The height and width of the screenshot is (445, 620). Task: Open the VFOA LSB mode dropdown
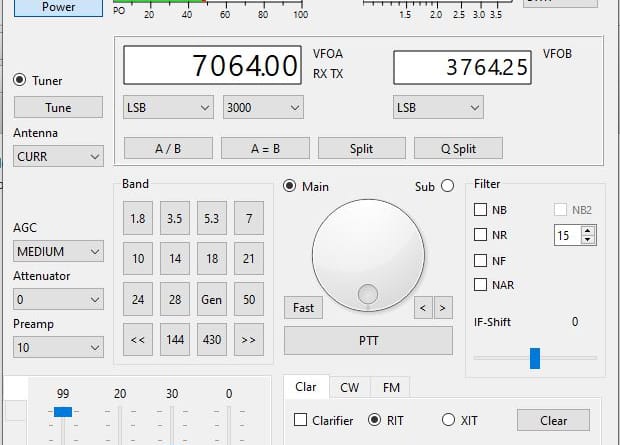coord(169,107)
